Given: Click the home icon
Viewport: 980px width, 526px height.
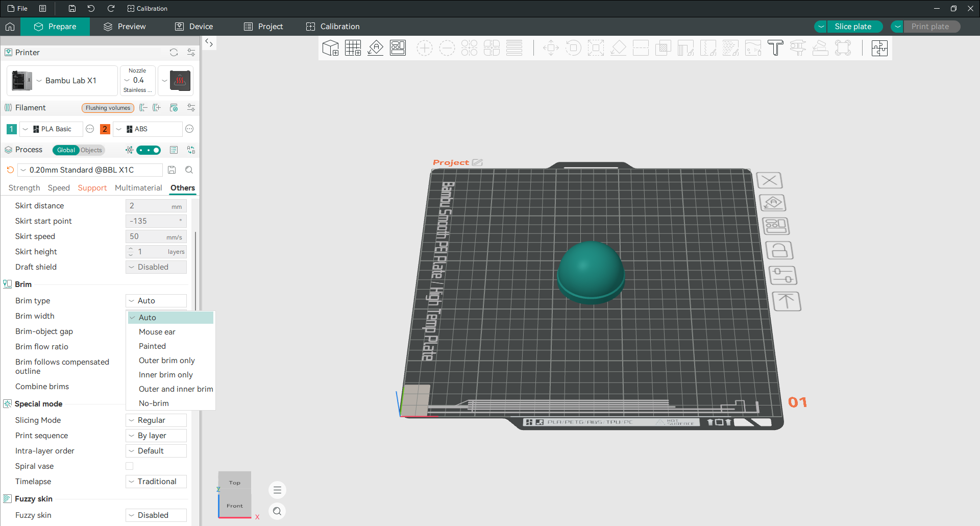Looking at the screenshot, I should (x=10, y=27).
